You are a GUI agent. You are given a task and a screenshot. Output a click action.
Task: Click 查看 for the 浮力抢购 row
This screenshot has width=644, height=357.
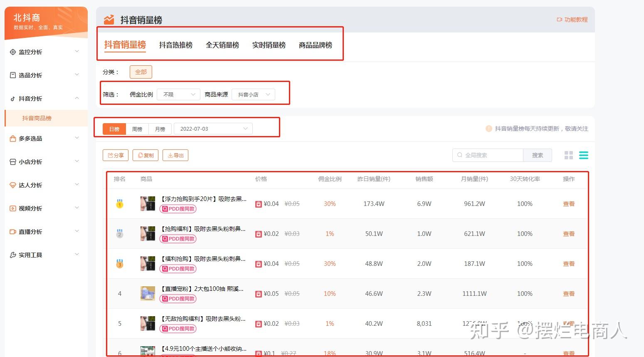tap(569, 204)
